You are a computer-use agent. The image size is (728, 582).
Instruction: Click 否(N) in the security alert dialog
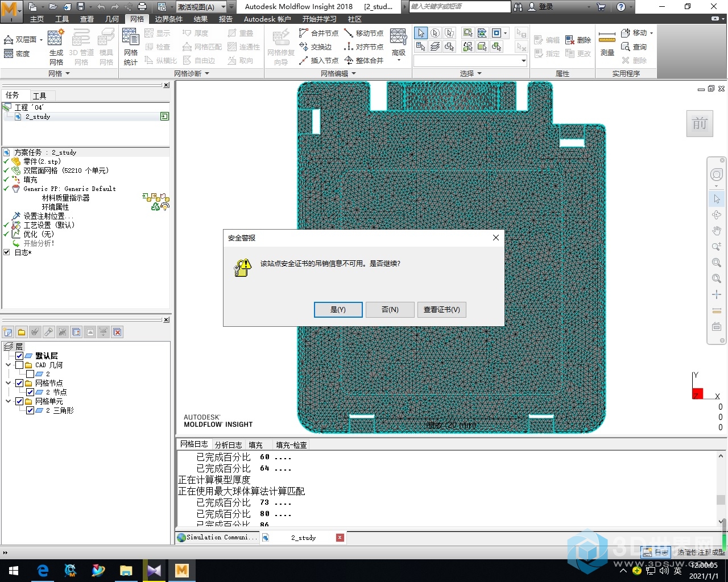[390, 309]
